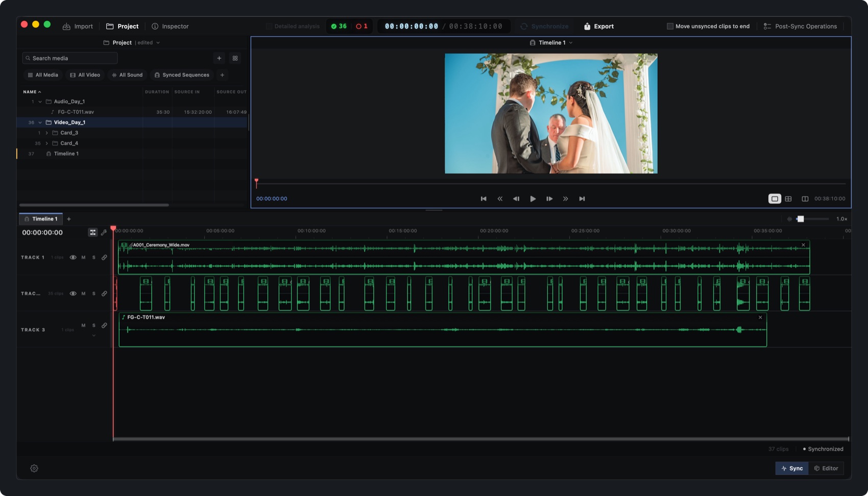Adjust the timeline zoom slider
Image resolution: width=868 pixels, height=496 pixels.
[801, 219]
